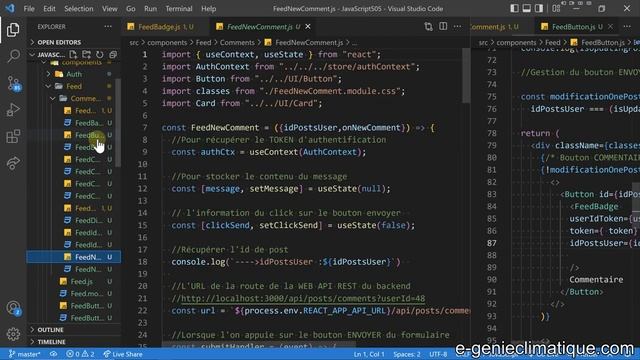Click master branch in status bar
The image size is (640, 360).
point(24,354)
